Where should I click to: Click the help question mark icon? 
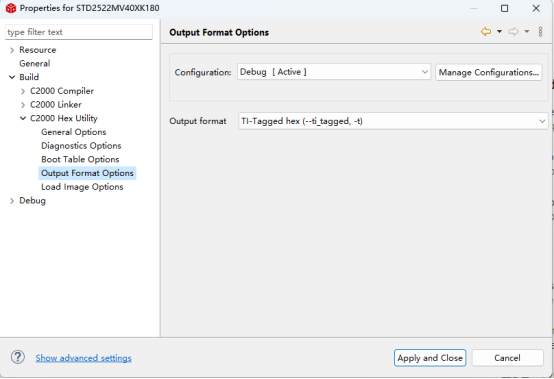click(x=18, y=357)
